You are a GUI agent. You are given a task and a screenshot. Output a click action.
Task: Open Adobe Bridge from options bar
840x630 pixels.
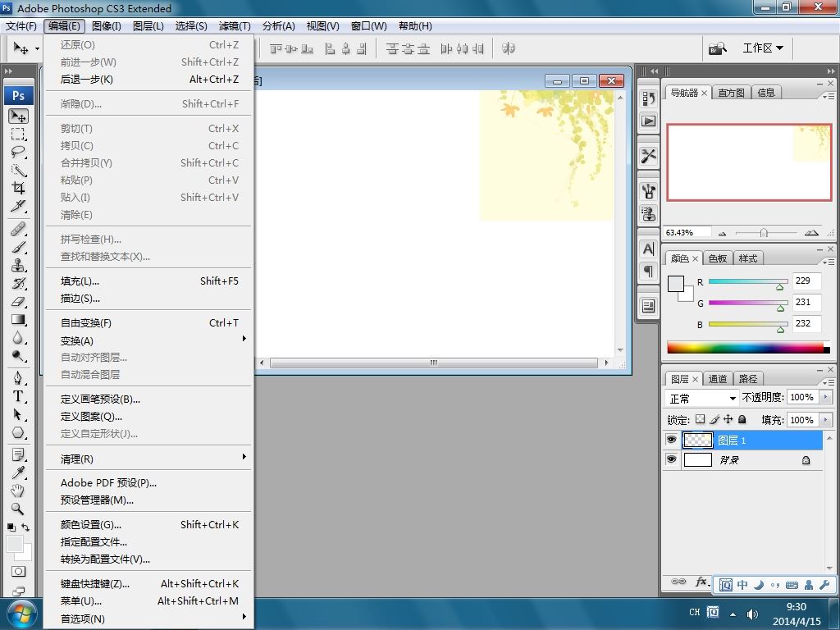(718, 48)
